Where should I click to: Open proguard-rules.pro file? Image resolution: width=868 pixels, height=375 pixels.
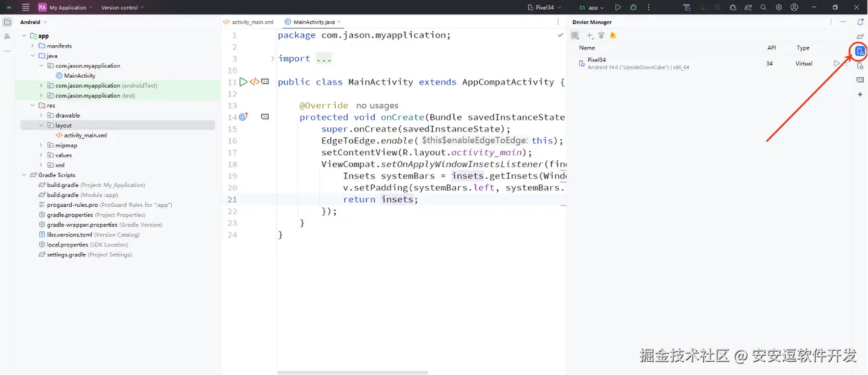pyautogui.click(x=105, y=205)
